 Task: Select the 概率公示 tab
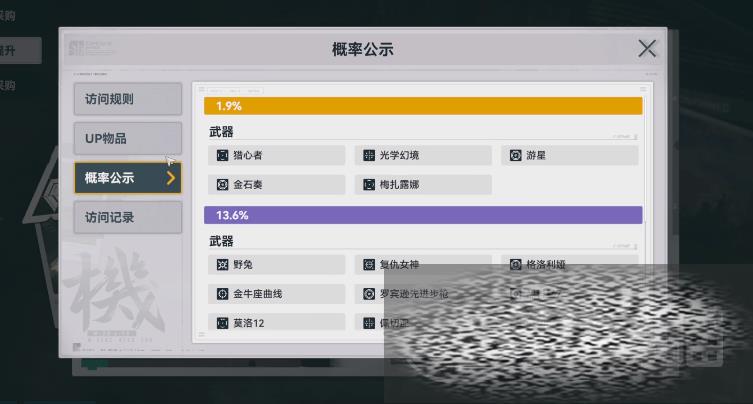tap(128, 178)
